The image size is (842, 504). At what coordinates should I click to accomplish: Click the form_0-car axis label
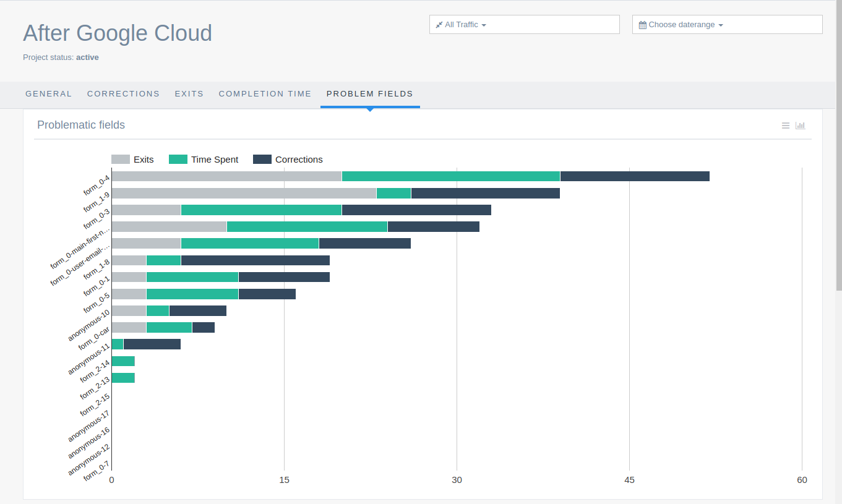tap(94, 338)
